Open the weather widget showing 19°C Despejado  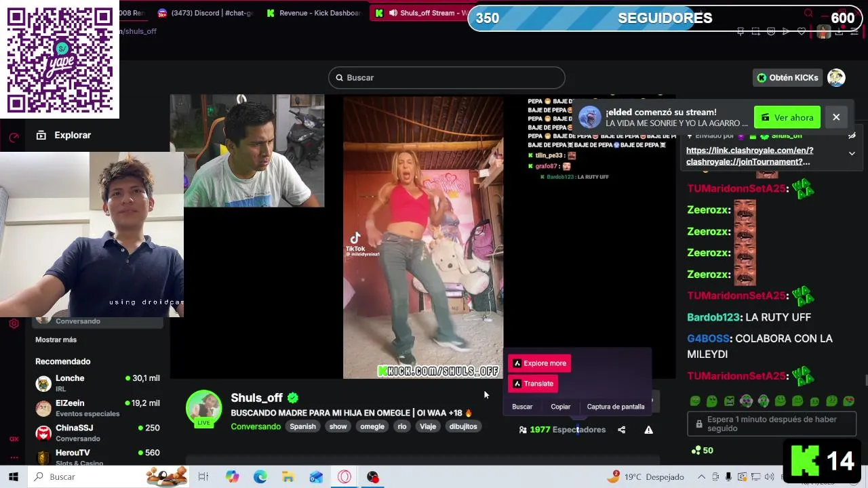click(x=646, y=477)
